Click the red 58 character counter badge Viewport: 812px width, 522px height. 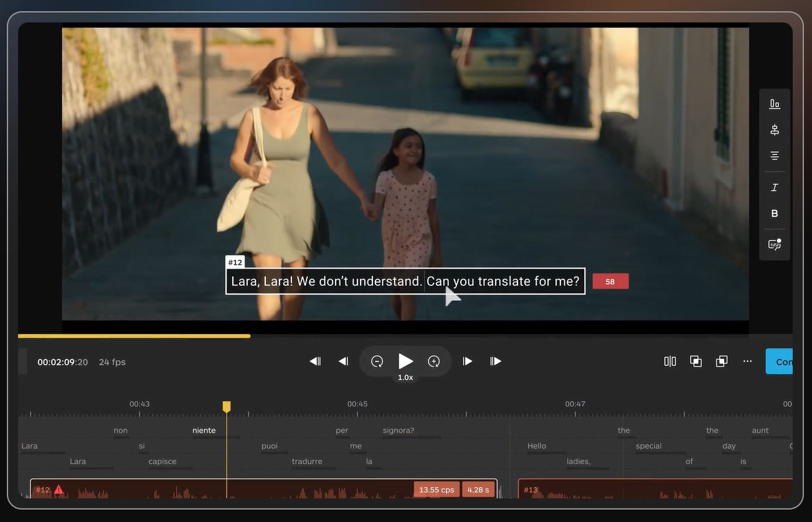[x=610, y=281]
